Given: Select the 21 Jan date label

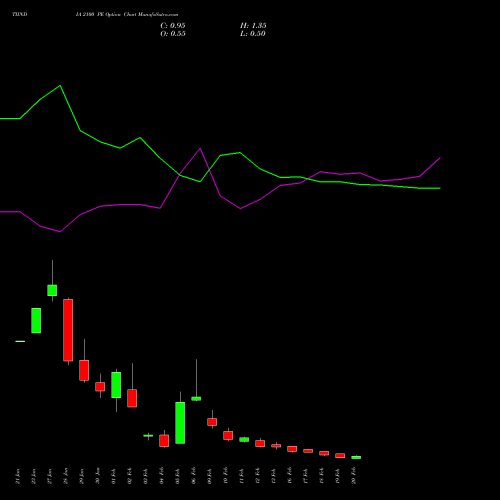Looking at the screenshot, I should click(18, 476).
